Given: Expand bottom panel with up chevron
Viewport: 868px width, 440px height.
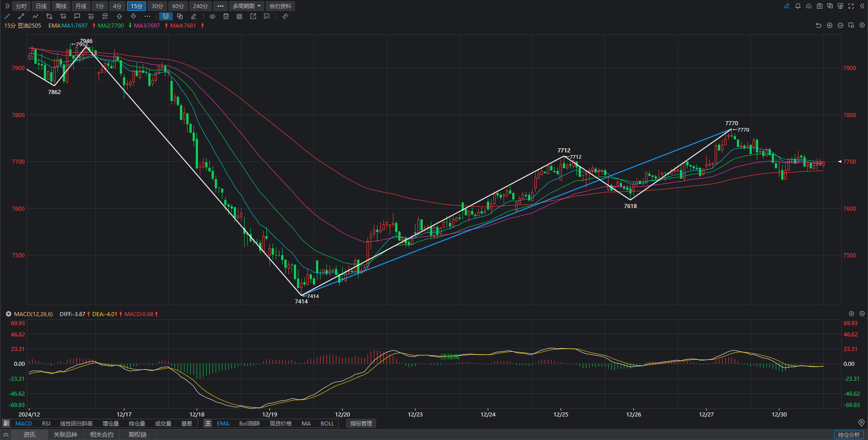Looking at the screenshot, I should pyautogui.click(x=6, y=435).
